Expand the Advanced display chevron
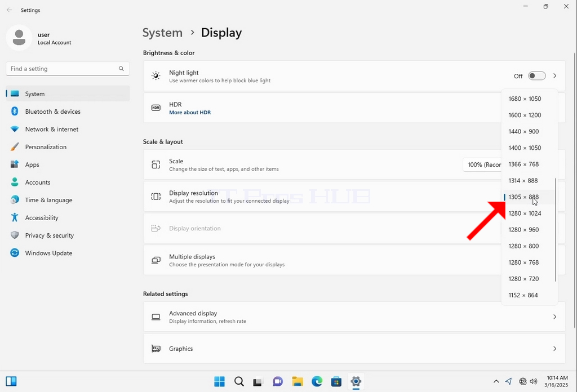 click(x=554, y=317)
